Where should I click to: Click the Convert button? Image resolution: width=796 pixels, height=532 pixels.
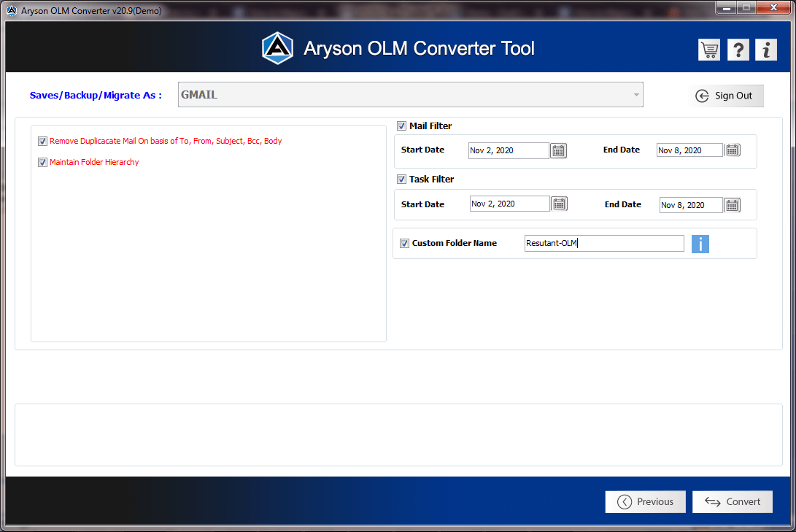(733, 501)
